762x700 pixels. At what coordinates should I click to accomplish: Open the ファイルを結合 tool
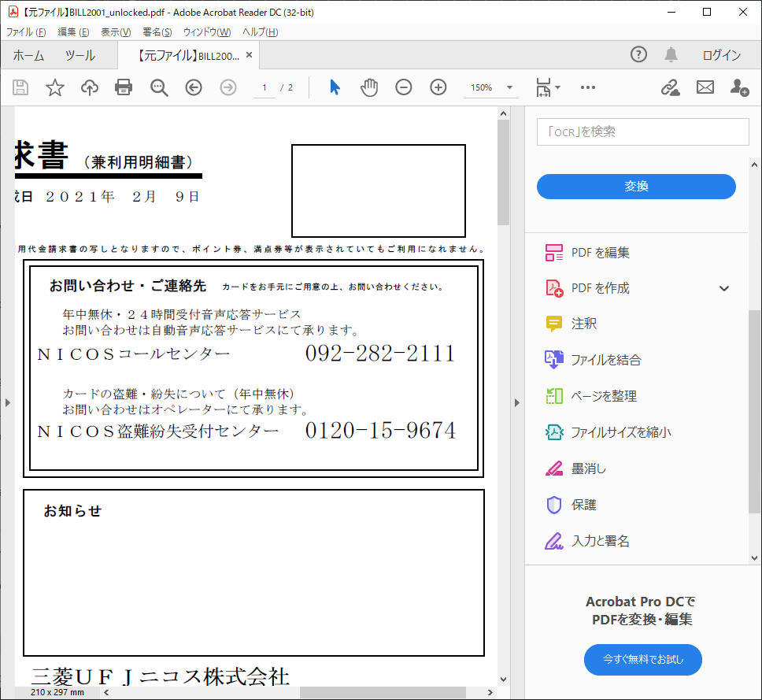click(x=594, y=360)
